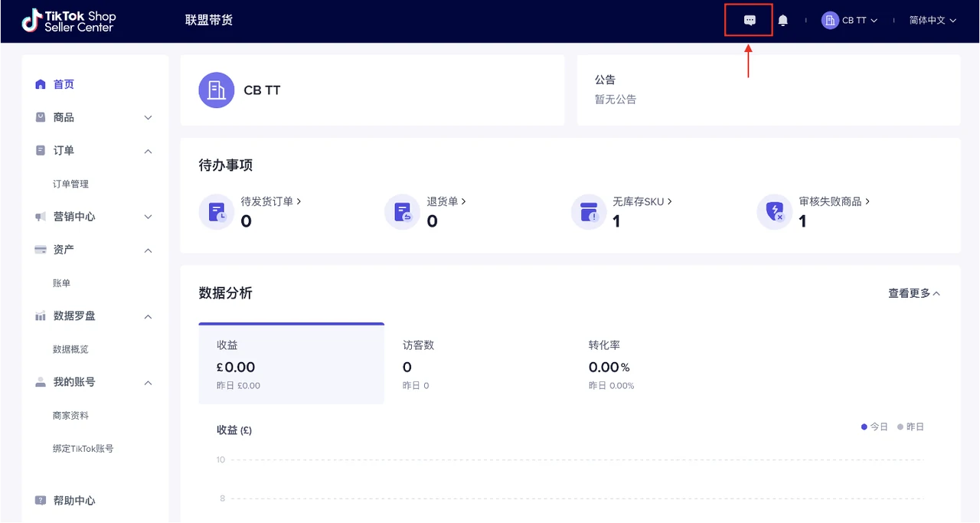Viewport: 980px width, 523px height.
Task: Toggle the 昨日 chart legend
Action: tap(911, 427)
